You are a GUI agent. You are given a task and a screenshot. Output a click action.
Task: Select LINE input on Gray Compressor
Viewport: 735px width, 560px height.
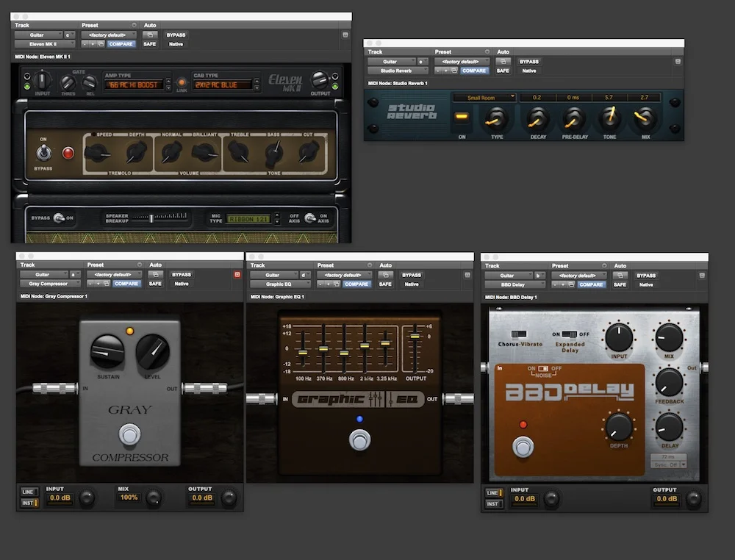(29, 492)
